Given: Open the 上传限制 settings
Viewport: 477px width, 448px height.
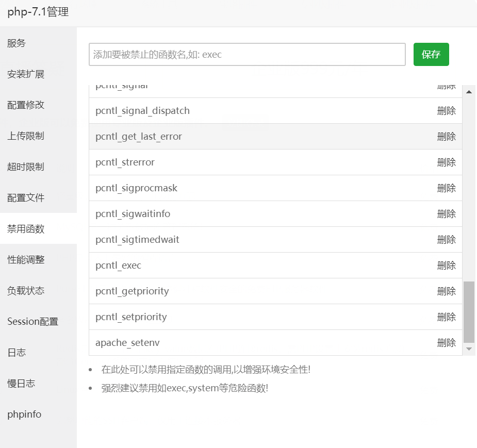Looking at the screenshot, I should click(25, 136).
